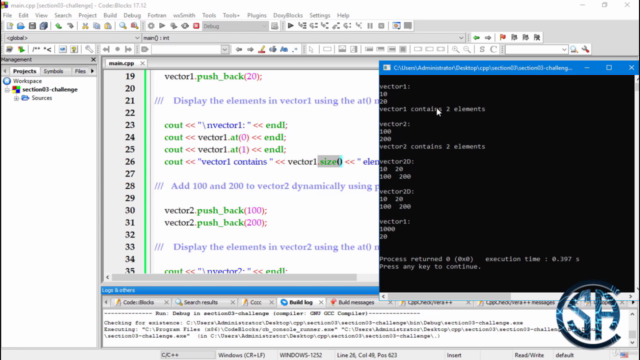Screen dimensions: 640x360
Task: Click the WINDOWS-1252 encoding in status bar
Action: coord(301,355)
